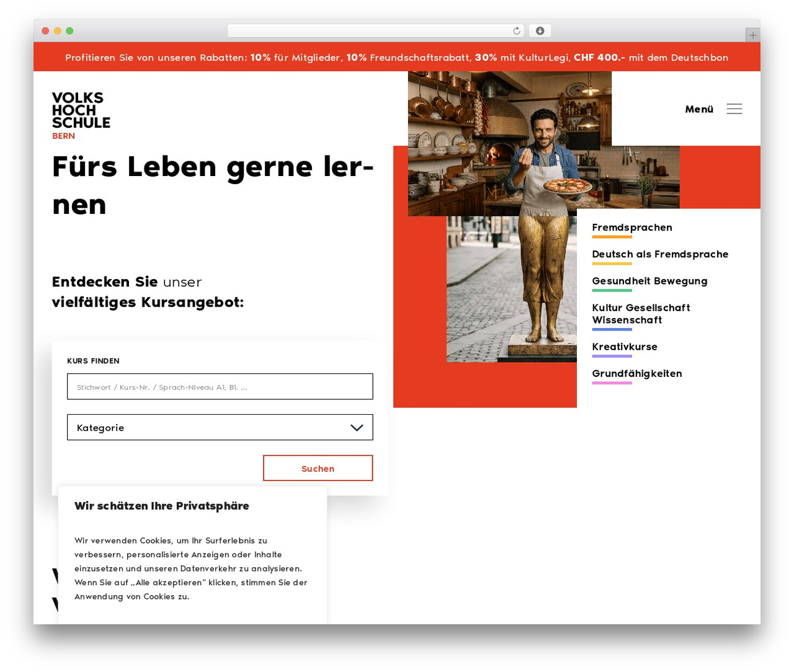Select the Kreativkurse link

pos(625,347)
